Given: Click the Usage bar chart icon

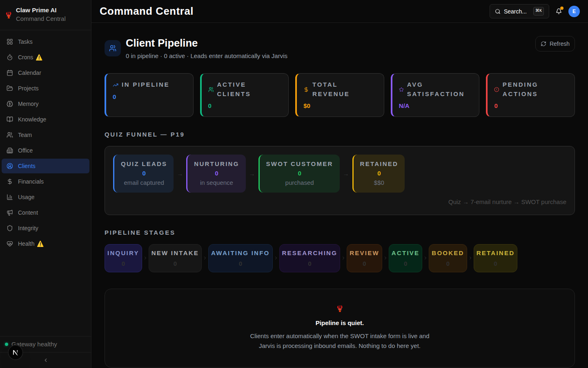Looking at the screenshot, I should click(x=10, y=197).
